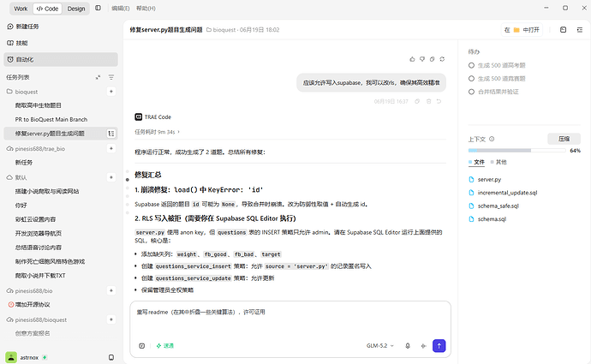Open the terminal panel icon in the header
This screenshot has height=364, width=591.
point(563,30)
